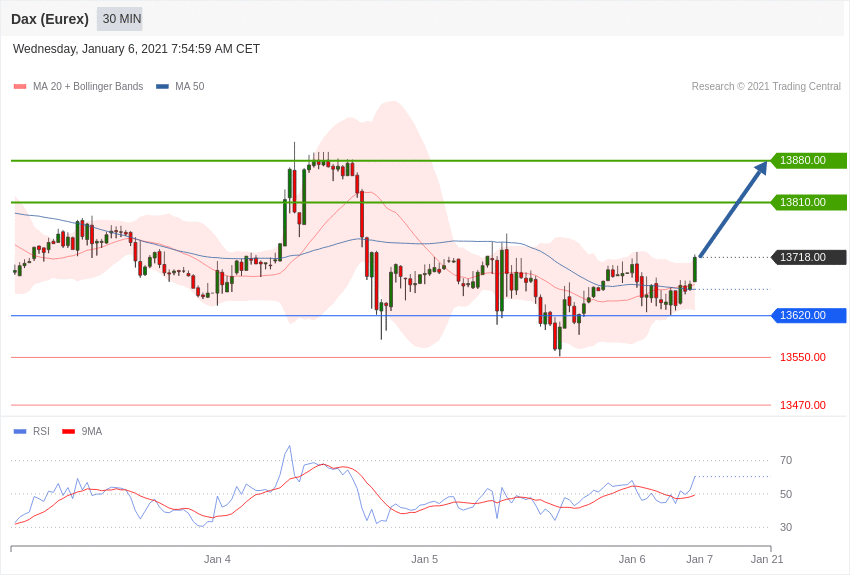Click the RSI 70 level label
The width and height of the screenshot is (850, 576).
pos(785,461)
